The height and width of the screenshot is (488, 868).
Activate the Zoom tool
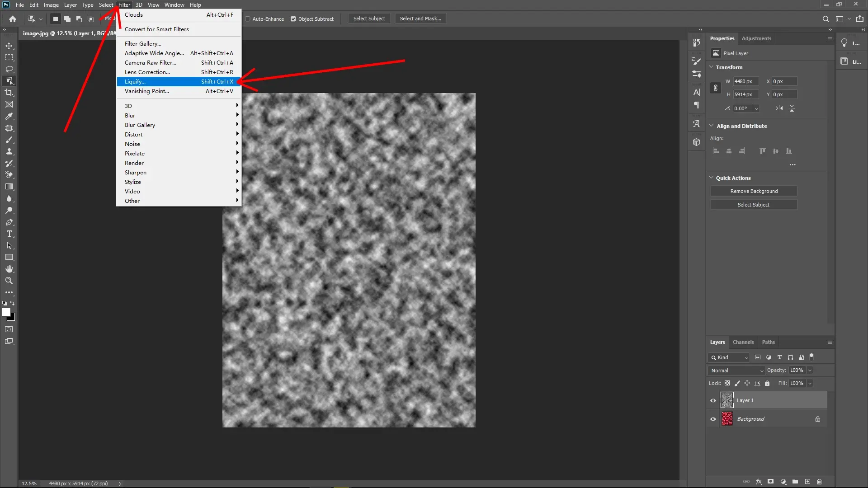[x=9, y=281]
